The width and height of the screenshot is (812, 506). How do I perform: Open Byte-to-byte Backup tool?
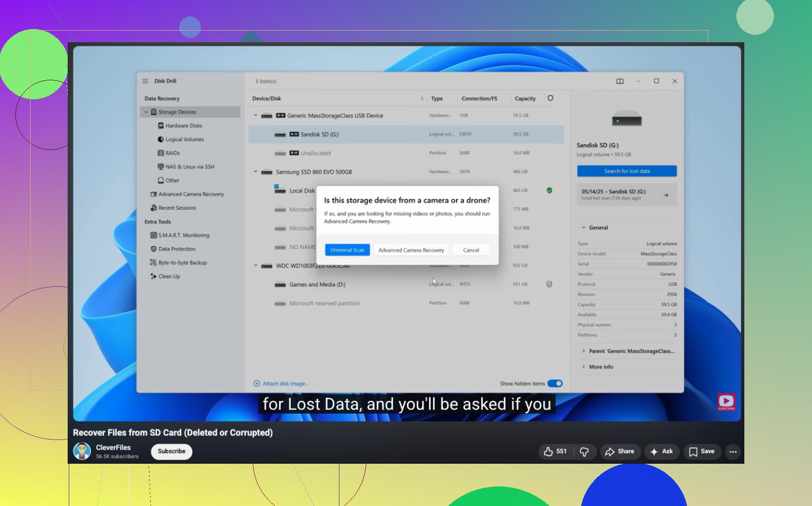click(x=179, y=263)
